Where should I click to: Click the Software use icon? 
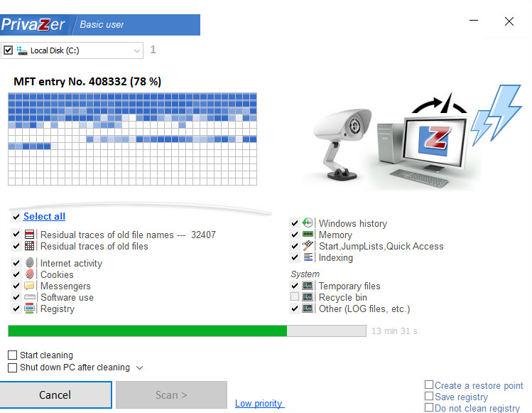[x=30, y=297]
